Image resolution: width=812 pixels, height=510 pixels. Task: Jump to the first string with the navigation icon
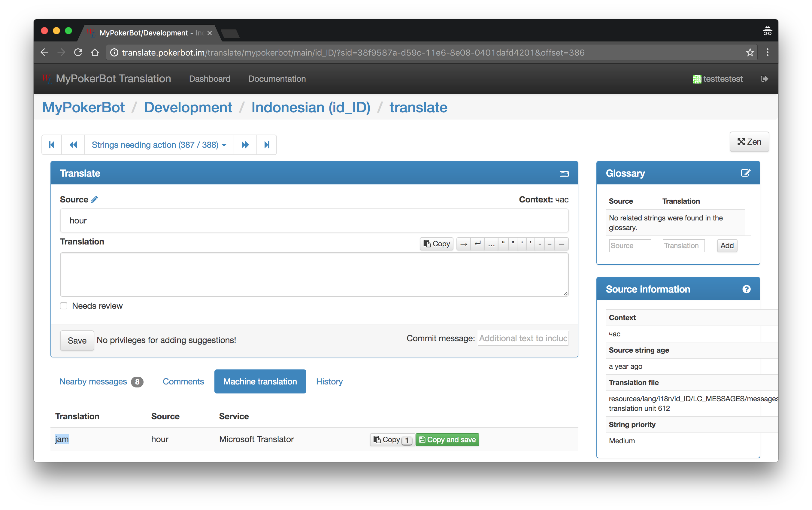tap(52, 145)
